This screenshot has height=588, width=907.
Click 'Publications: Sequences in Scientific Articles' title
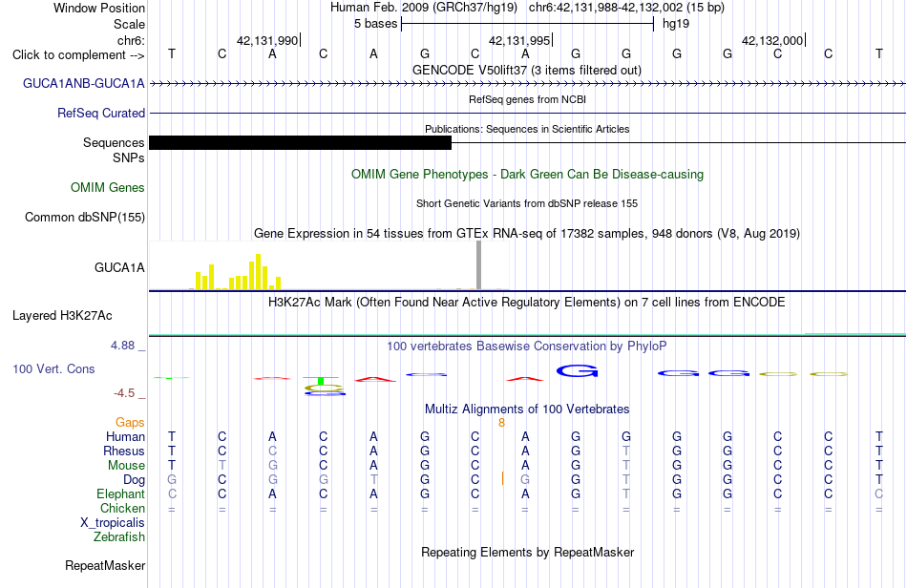pos(527,129)
